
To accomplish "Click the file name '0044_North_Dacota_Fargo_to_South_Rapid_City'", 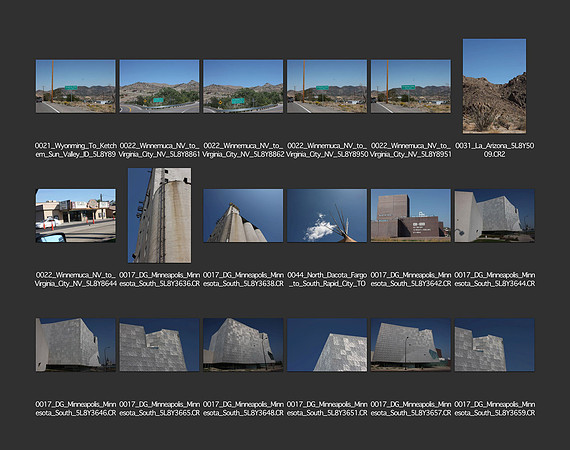I will coord(327,280).
